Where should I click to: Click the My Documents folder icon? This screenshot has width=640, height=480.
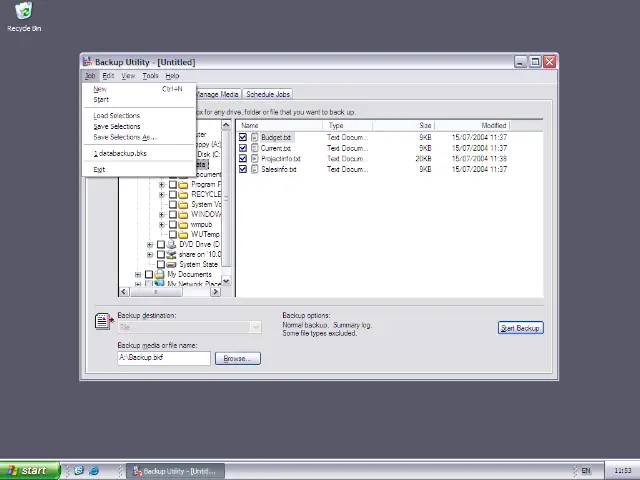[x=160, y=274]
